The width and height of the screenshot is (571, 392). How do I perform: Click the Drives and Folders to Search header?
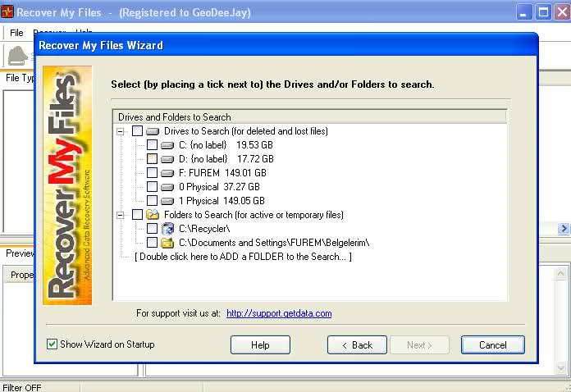click(310, 116)
